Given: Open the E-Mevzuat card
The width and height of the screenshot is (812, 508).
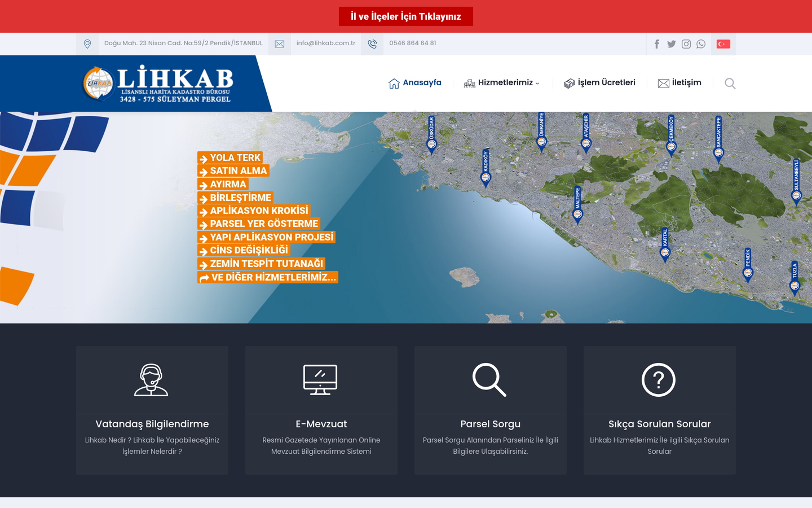Looking at the screenshot, I should (321, 410).
